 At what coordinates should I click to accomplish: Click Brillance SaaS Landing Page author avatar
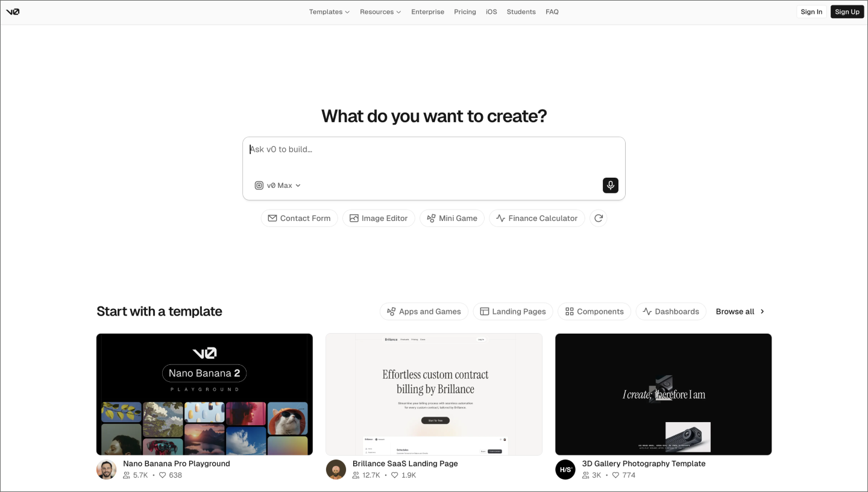pyautogui.click(x=336, y=469)
